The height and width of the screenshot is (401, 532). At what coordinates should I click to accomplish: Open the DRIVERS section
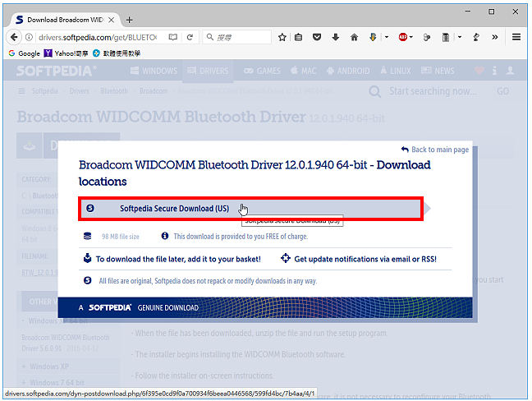point(208,71)
